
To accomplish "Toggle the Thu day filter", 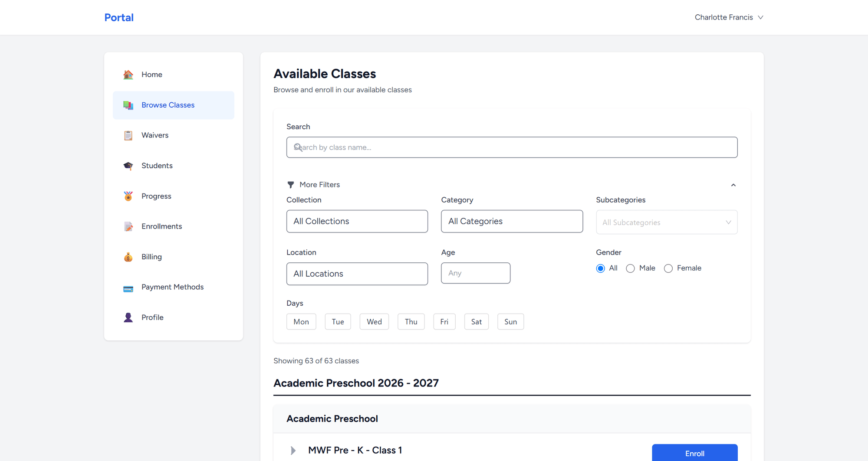I will (x=411, y=322).
